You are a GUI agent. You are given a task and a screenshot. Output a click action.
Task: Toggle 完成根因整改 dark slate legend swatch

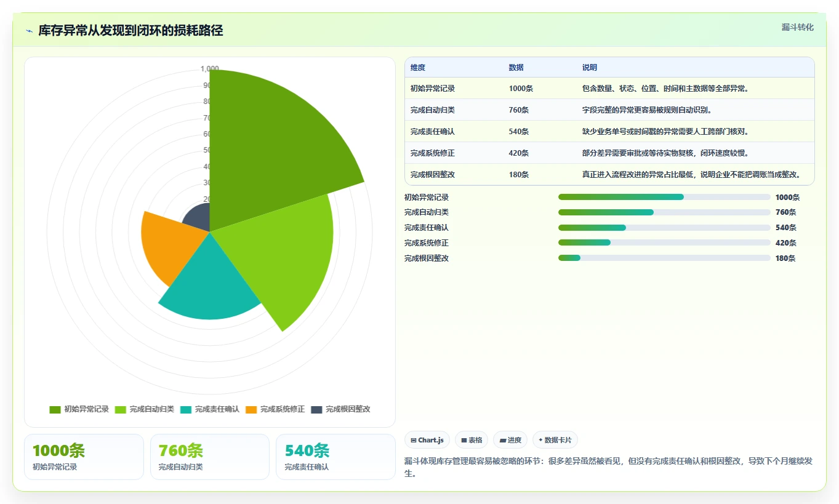(x=316, y=410)
